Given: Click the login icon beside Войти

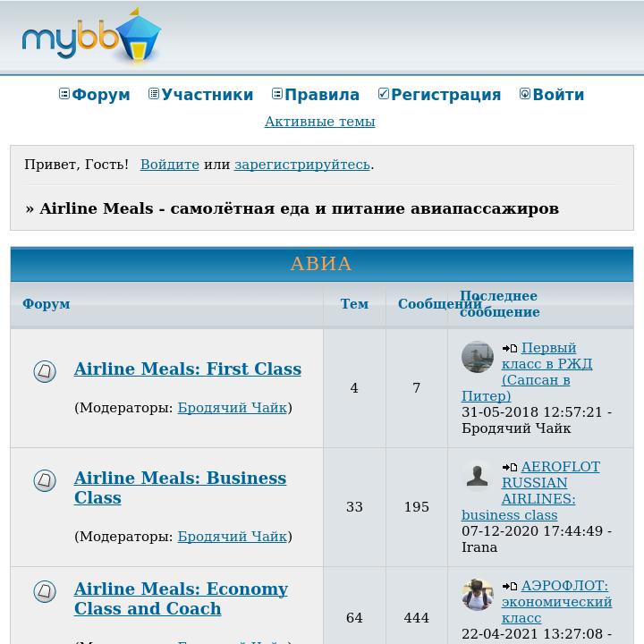Looking at the screenshot, I should (x=525, y=94).
